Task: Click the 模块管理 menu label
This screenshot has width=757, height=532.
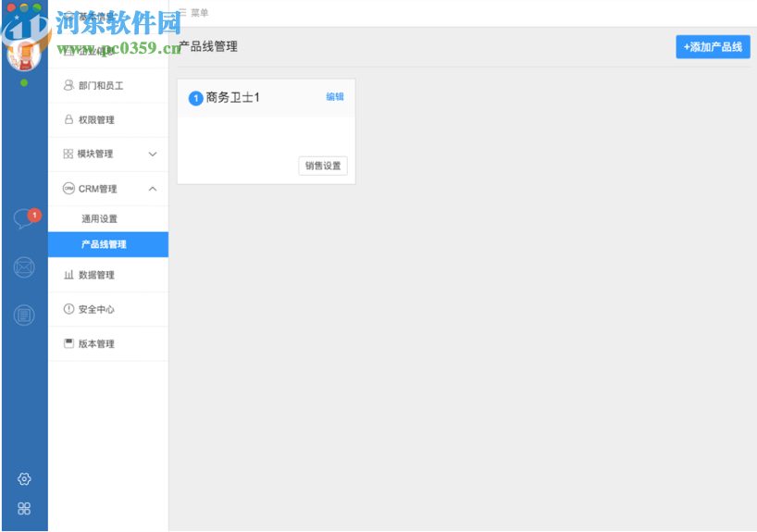Action: coord(95,154)
